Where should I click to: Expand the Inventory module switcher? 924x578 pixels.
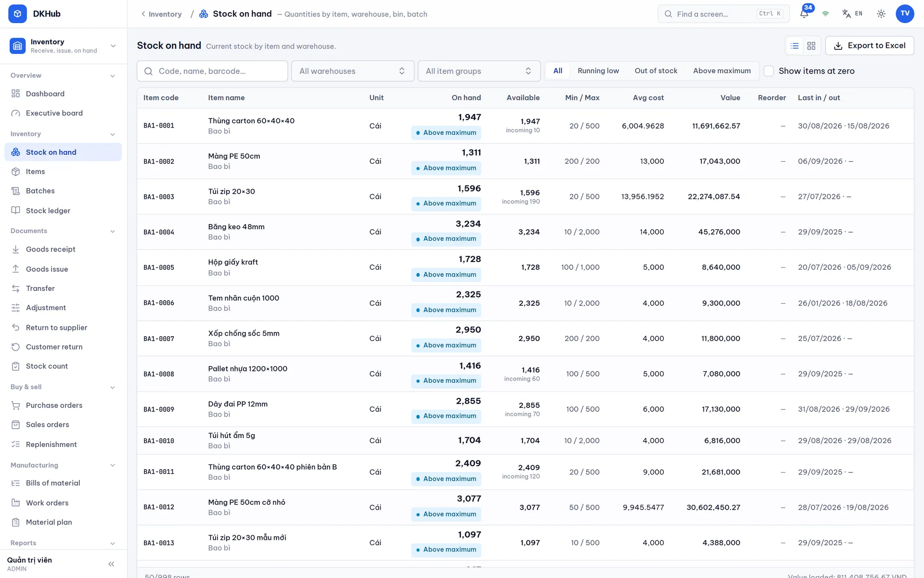pos(63,46)
